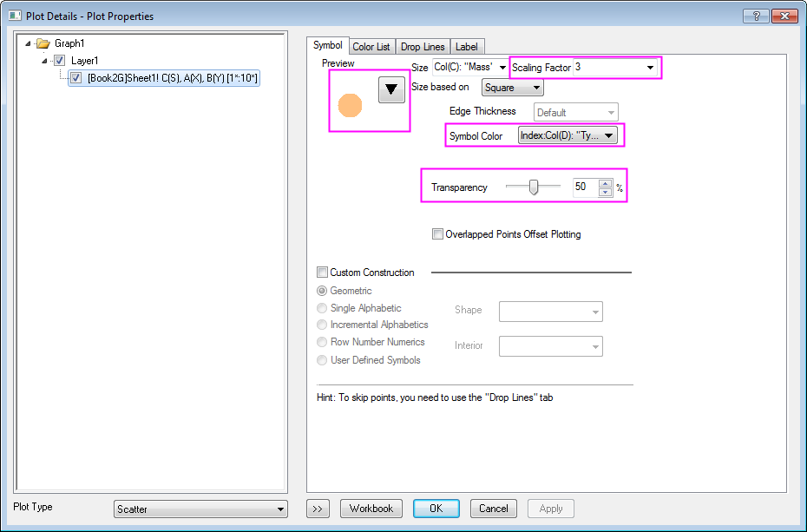Switch to the Color List tab
Viewport: 807px width, 532px height.
[371, 47]
